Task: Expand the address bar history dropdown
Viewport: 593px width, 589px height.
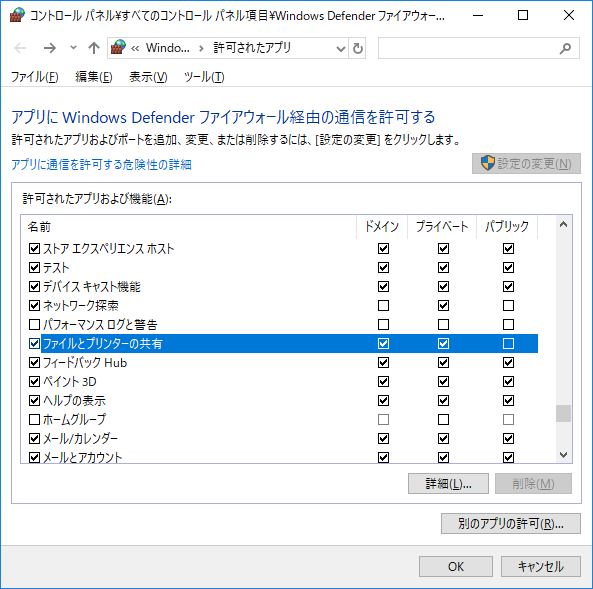Action: pos(341,48)
